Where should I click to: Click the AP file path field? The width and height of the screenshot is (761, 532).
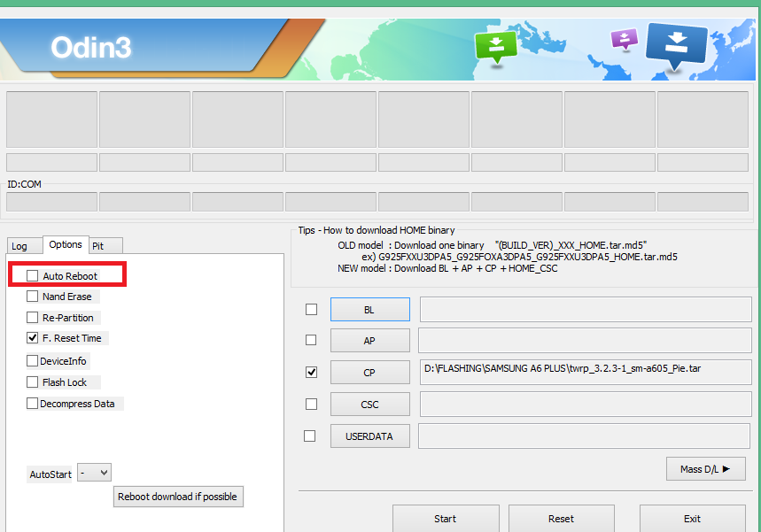point(585,341)
